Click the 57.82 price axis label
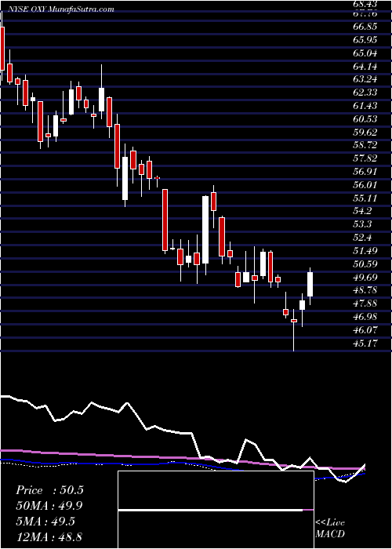 (365, 158)
